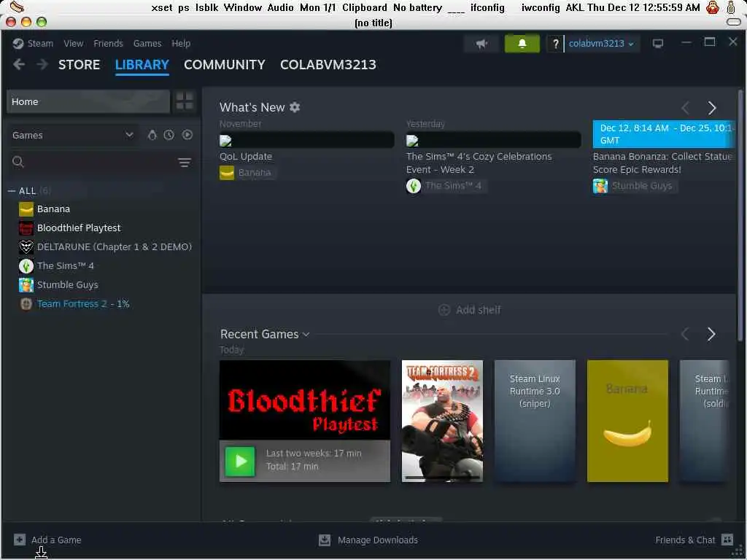
Task: Click the main content vertical scrollbar
Action: 740,215
